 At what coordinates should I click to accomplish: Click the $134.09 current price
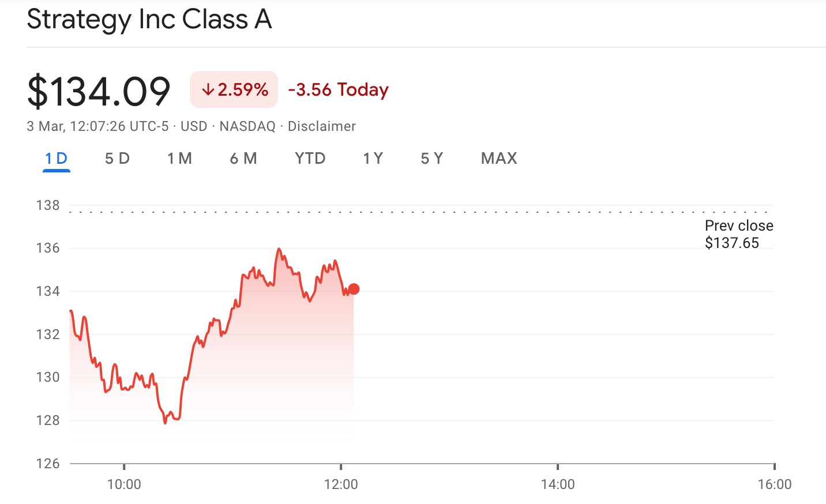[99, 91]
